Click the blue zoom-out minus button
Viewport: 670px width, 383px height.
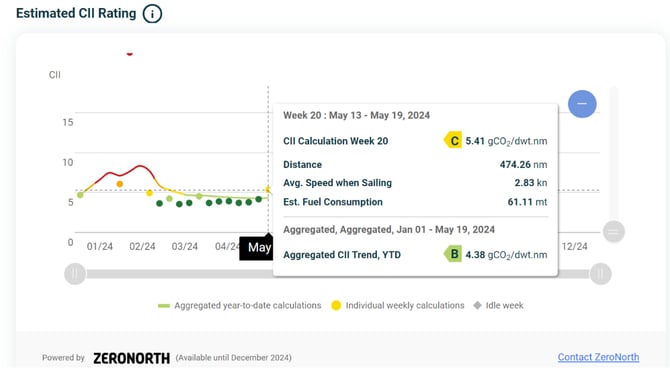[x=582, y=104]
